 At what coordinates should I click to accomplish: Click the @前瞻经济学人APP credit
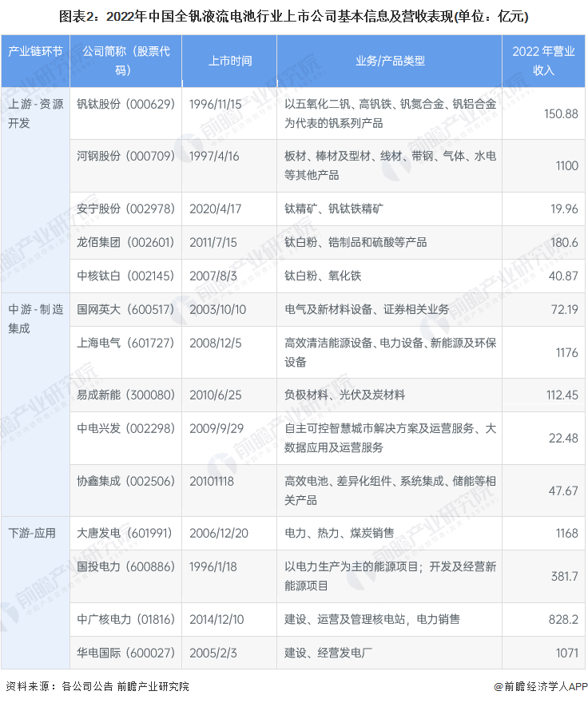(x=540, y=687)
